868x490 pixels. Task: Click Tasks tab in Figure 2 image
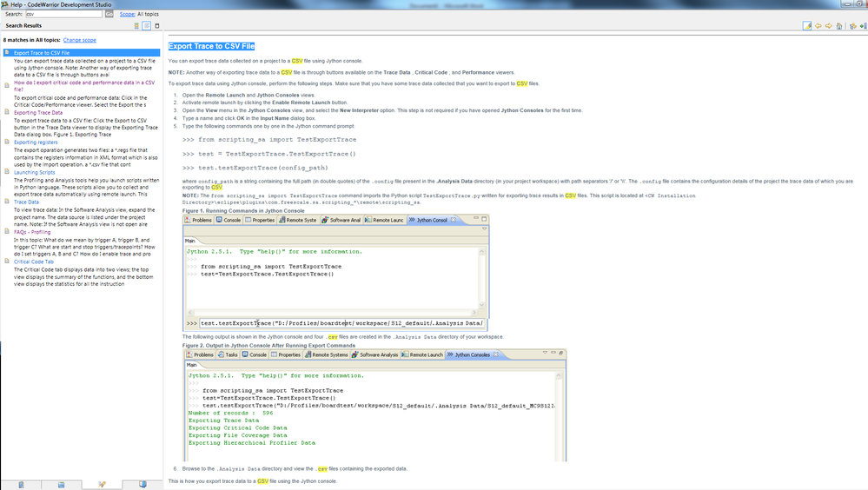click(228, 354)
